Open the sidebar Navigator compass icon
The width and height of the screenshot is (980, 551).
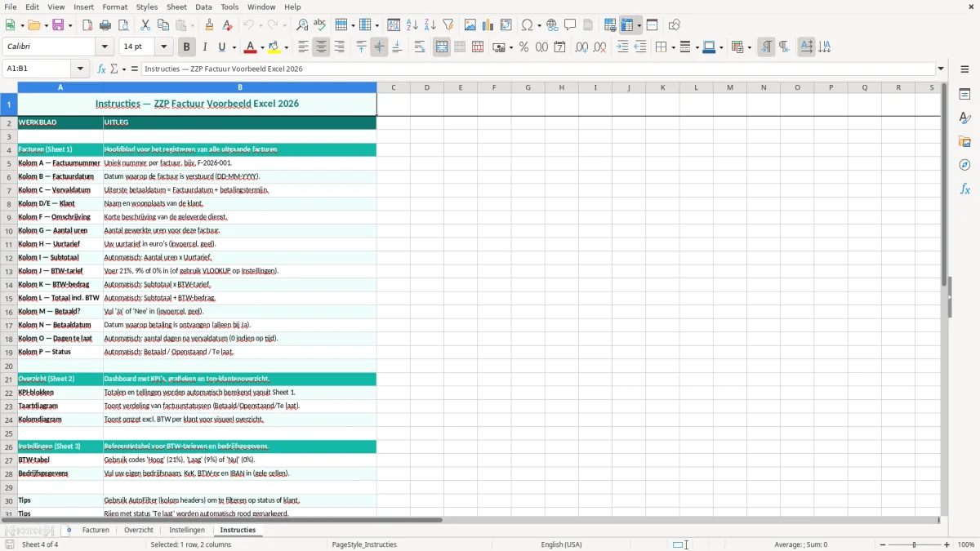[964, 165]
